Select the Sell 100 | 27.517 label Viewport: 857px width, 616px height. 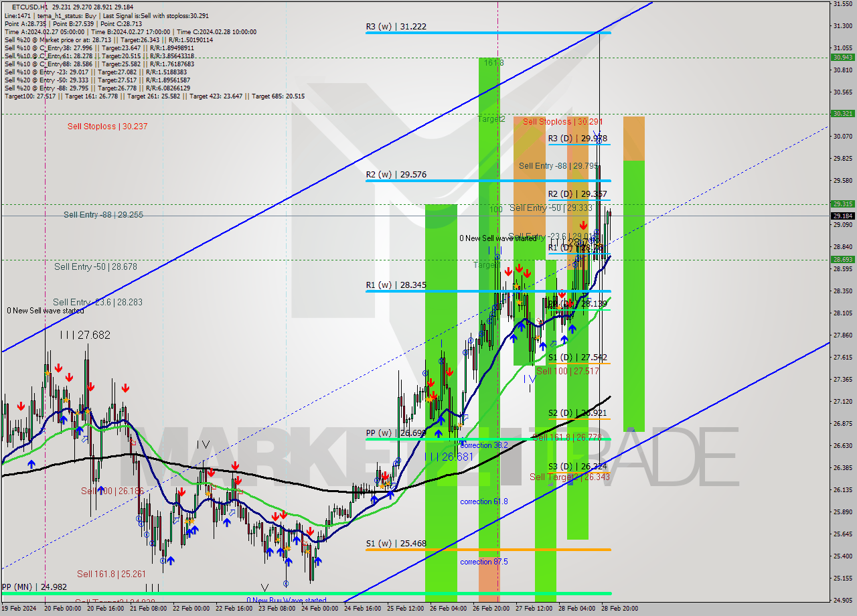pyautogui.click(x=568, y=371)
